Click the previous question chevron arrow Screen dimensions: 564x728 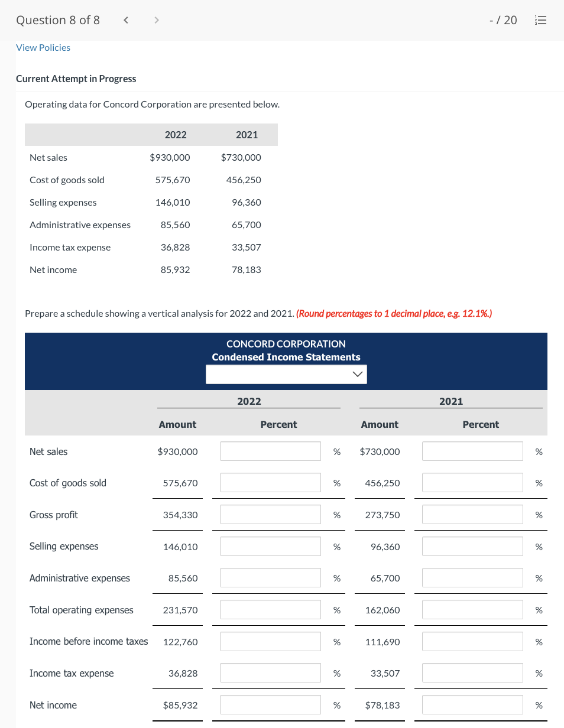pos(126,19)
